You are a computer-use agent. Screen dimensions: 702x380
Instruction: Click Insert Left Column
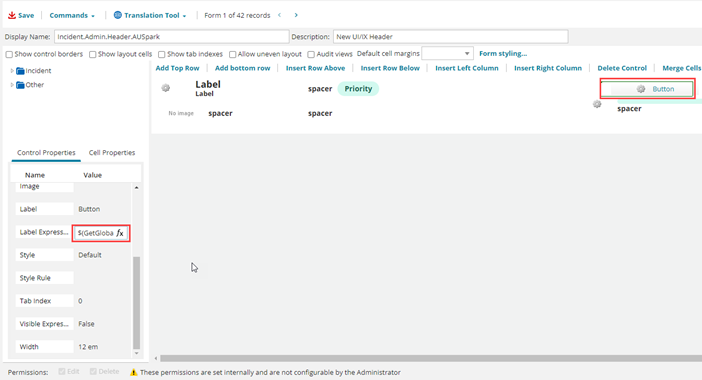[x=467, y=68]
